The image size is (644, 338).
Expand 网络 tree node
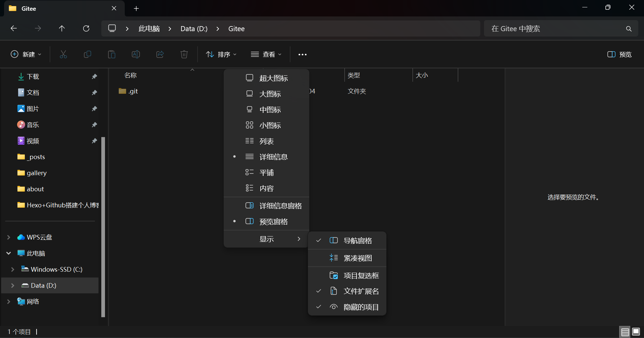[9, 301]
